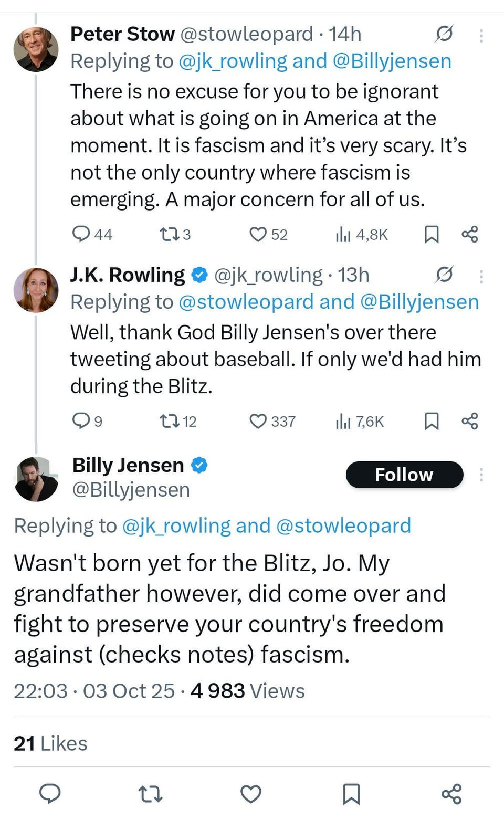Image resolution: width=504 pixels, height=820 pixels.
Task: Repost Peter Stow's tweet
Action: [169, 234]
